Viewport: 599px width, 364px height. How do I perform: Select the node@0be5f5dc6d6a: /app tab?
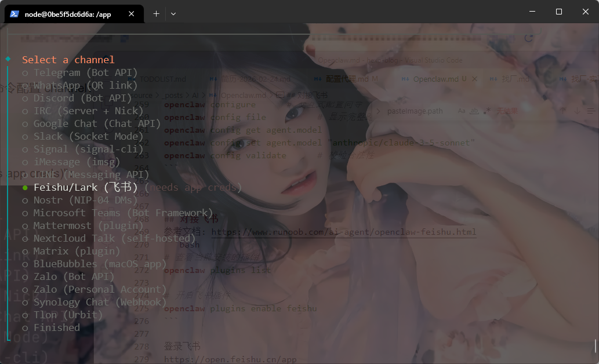click(x=67, y=14)
